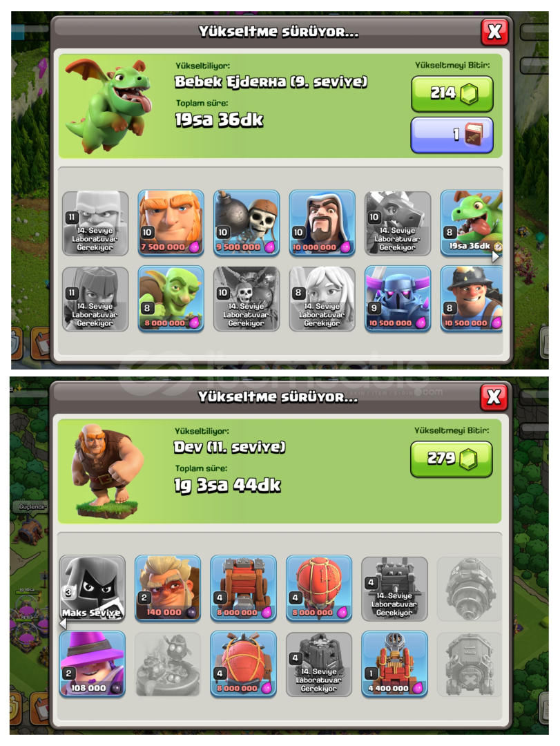Image resolution: width=560 pixels, height=746 pixels.
Task: Go back using the left arrow in list
Action: pyautogui.click(x=63, y=623)
